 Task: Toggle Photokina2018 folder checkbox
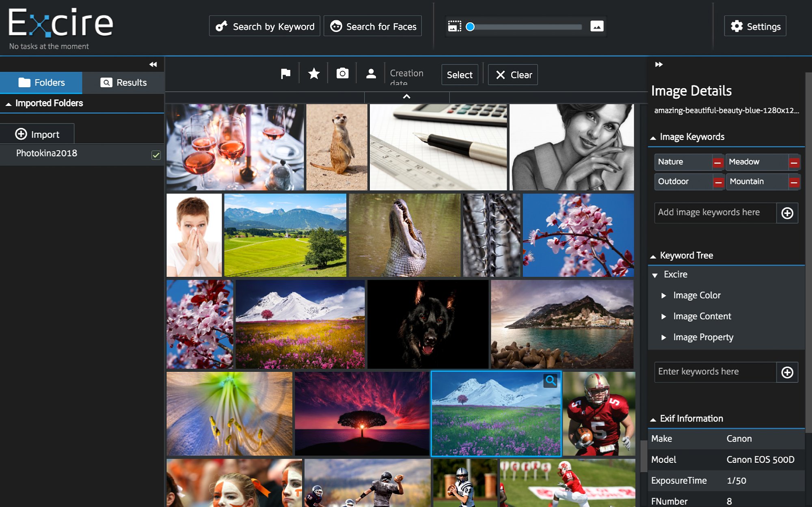(156, 155)
